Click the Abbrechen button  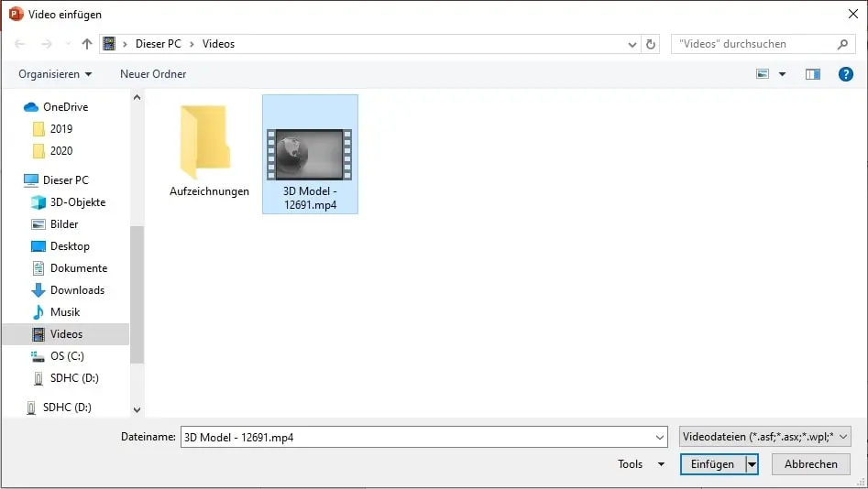pos(811,464)
